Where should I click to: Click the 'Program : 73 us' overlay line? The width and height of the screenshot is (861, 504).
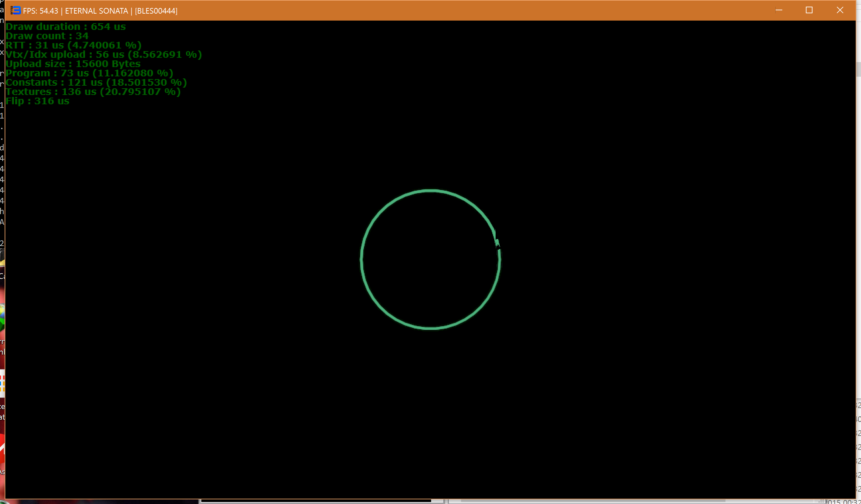(x=89, y=73)
